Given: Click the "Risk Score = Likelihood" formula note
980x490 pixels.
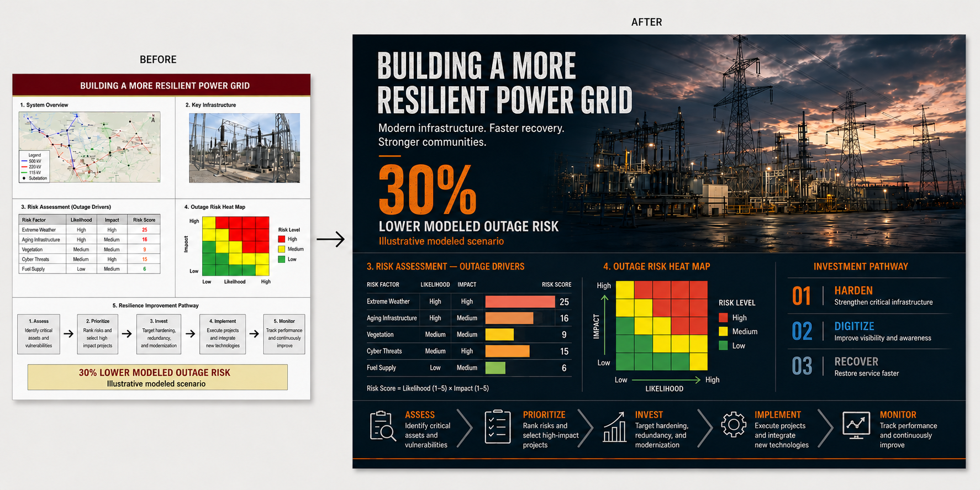Looking at the screenshot, I should pyautogui.click(x=428, y=388).
